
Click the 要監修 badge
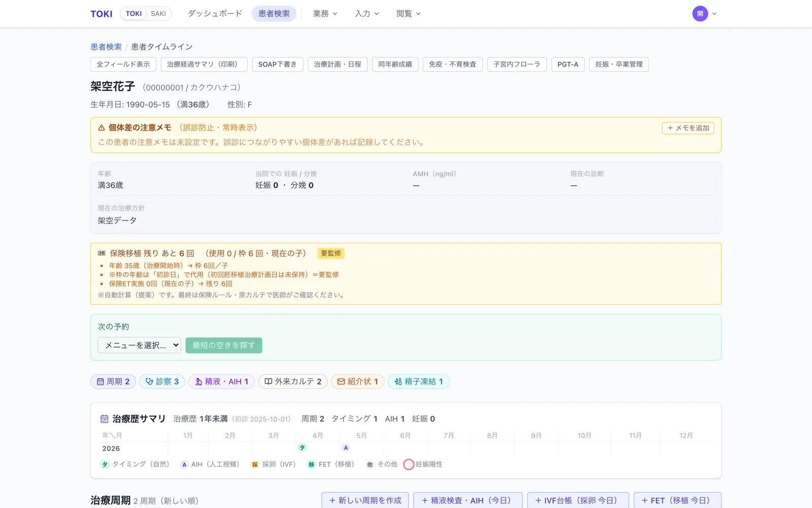point(331,253)
